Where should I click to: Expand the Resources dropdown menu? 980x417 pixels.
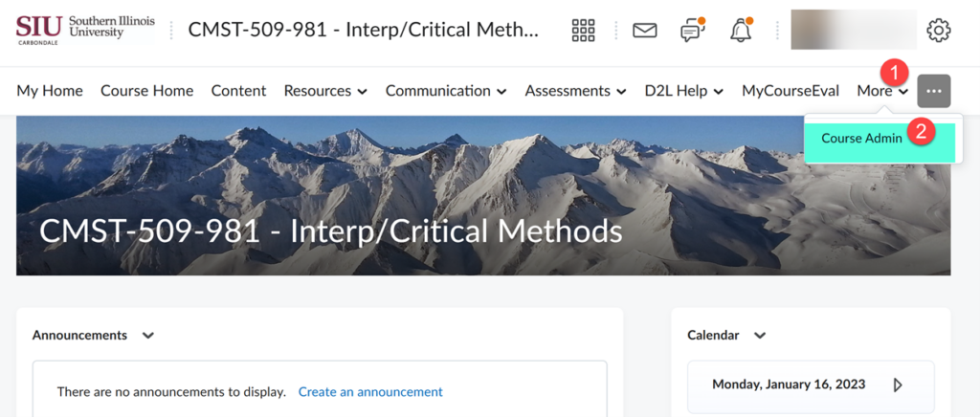[325, 91]
